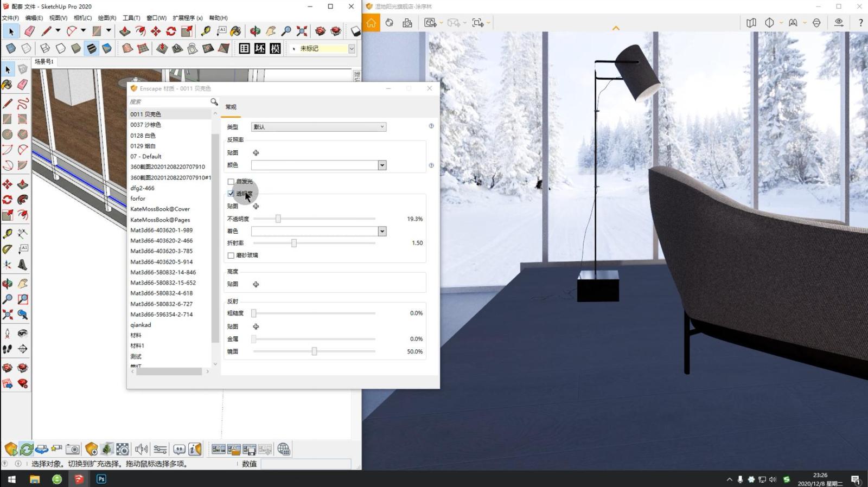
Task: Click the Paint Bucket tool in top toolbar
Action: pyautogui.click(x=235, y=31)
